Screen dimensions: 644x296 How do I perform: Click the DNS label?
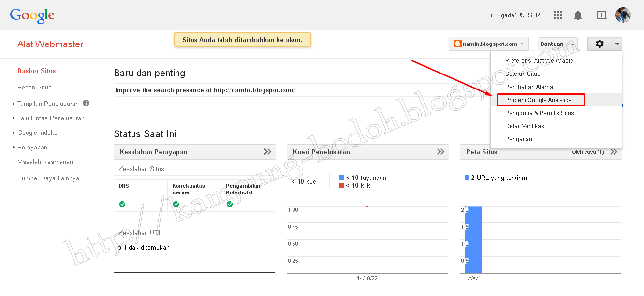(x=124, y=186)
